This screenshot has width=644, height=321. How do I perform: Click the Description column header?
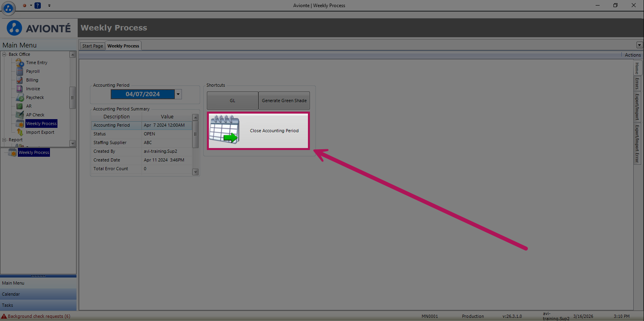pos(117,117)
